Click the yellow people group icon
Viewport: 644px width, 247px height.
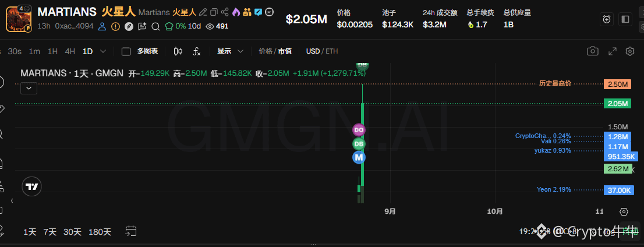[247, 12]
